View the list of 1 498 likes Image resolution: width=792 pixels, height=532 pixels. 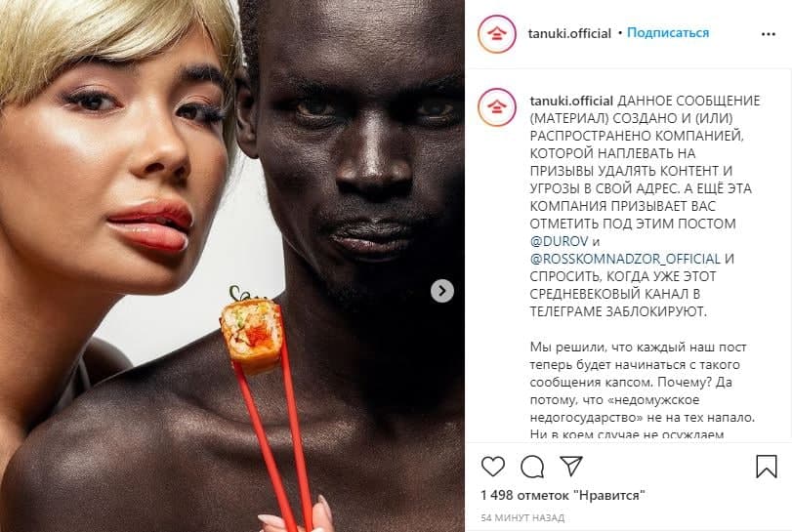point(563,495)
